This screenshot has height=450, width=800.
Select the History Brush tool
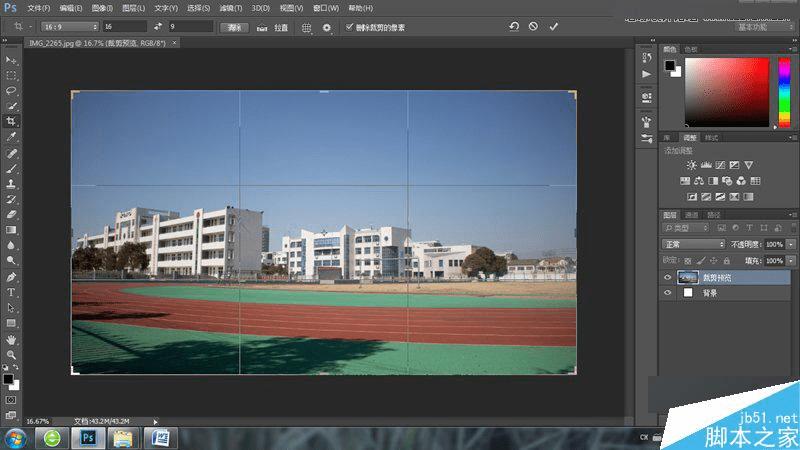click(x=11, y=199)
